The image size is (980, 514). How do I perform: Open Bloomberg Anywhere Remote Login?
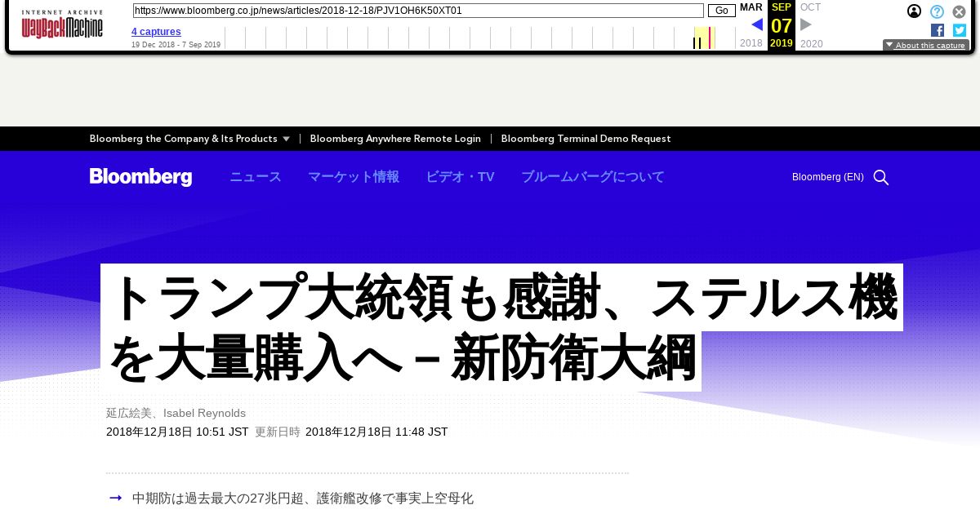(x=395, y=139)
